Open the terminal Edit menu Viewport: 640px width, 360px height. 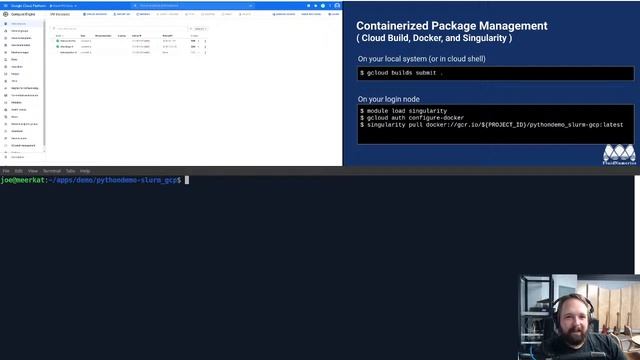point(19,171)
